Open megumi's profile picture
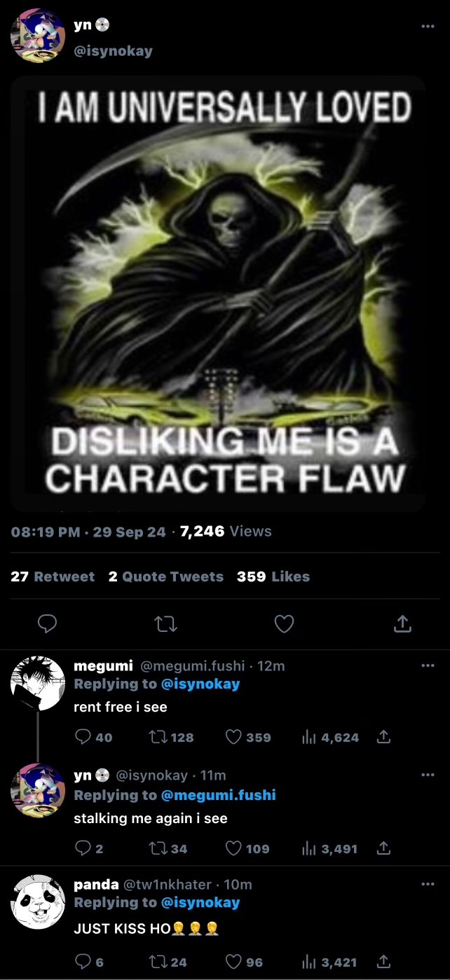 (38, 683)
